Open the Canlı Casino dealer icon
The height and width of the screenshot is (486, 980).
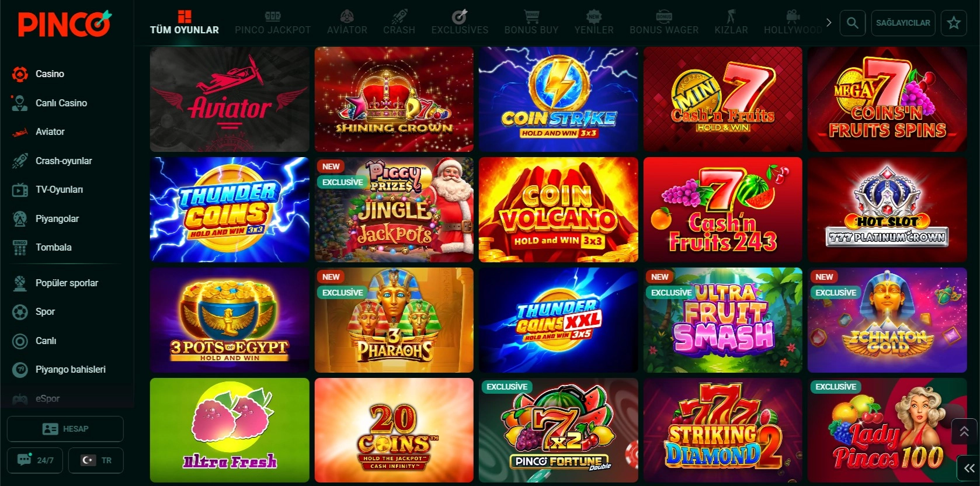[20, 103]
